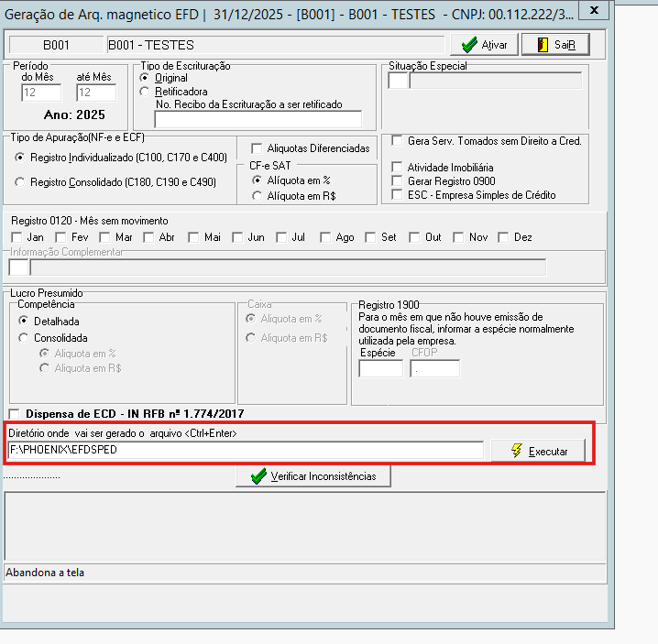The height and width of the screenshot is (644, 658).
Task: Select Original escrituração type
Action: [x=145, y=78]
